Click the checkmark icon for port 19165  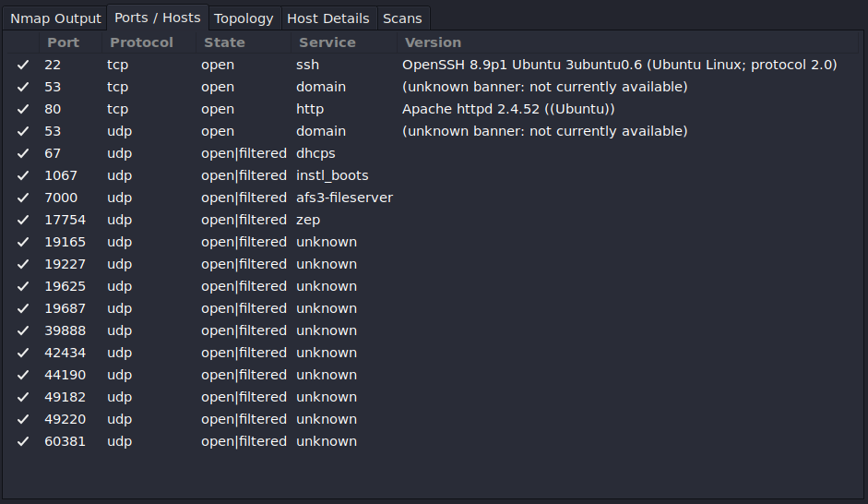[x=23, y=242]
